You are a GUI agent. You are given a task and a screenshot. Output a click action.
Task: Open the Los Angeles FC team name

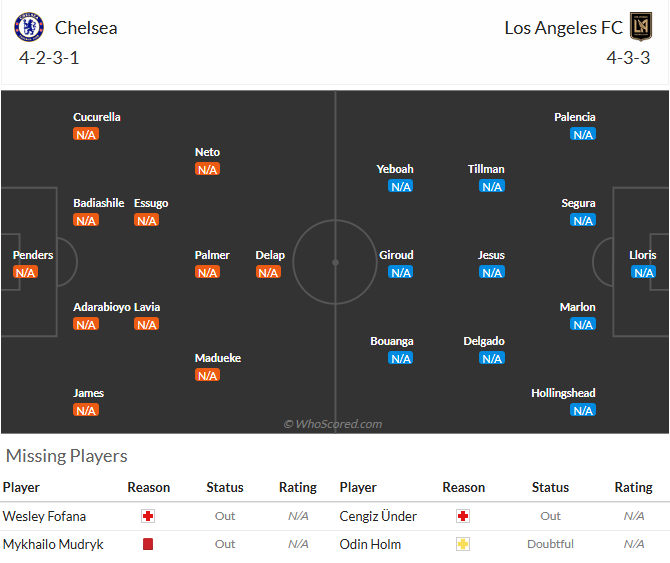point(564,28)
